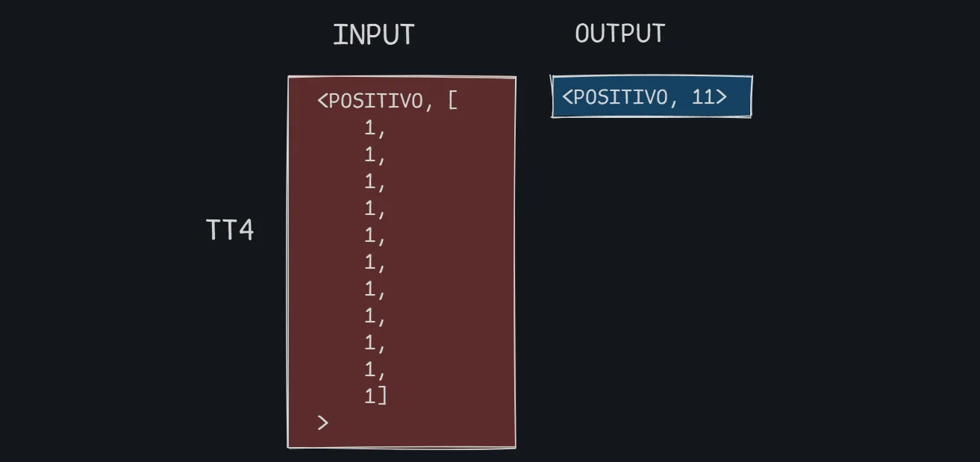Click the INPUT heading text
980x462 pixels.
[373, 35]
